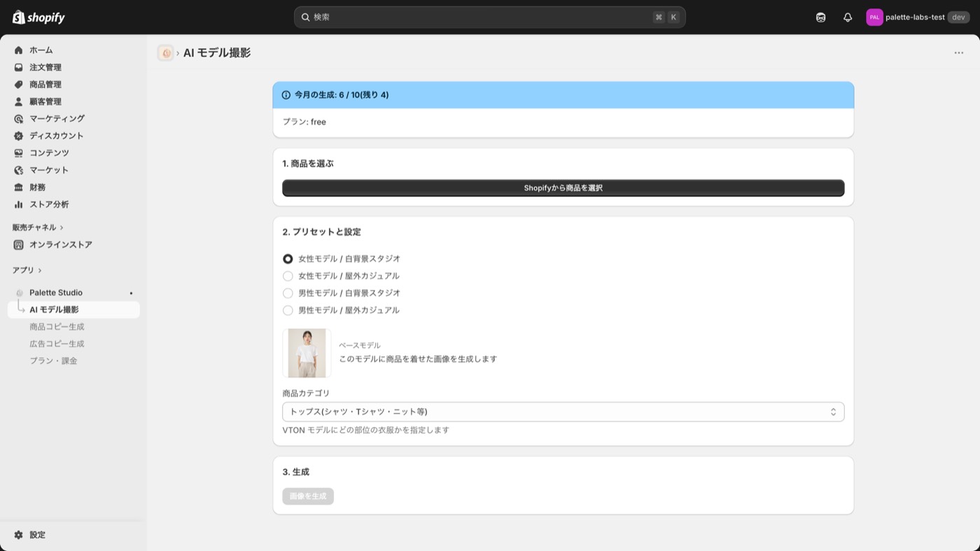Click the 3. 生成 heading
The height and width of the screenshot is (551, 980).
click(x=295, y=473)
